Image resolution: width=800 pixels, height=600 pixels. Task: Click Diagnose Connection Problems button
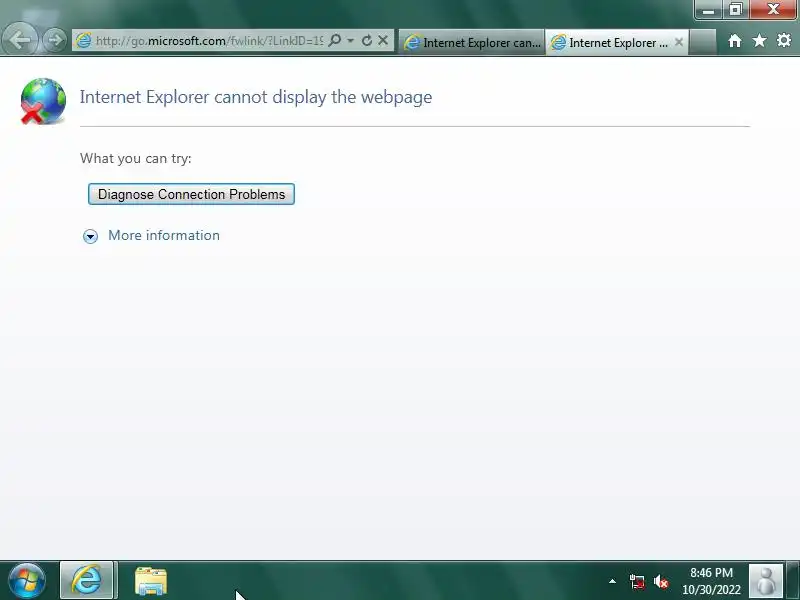tap(191, 194)
